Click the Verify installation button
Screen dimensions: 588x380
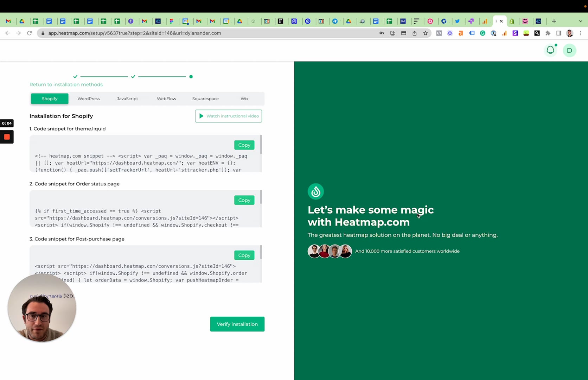click(x=237, y=324)
